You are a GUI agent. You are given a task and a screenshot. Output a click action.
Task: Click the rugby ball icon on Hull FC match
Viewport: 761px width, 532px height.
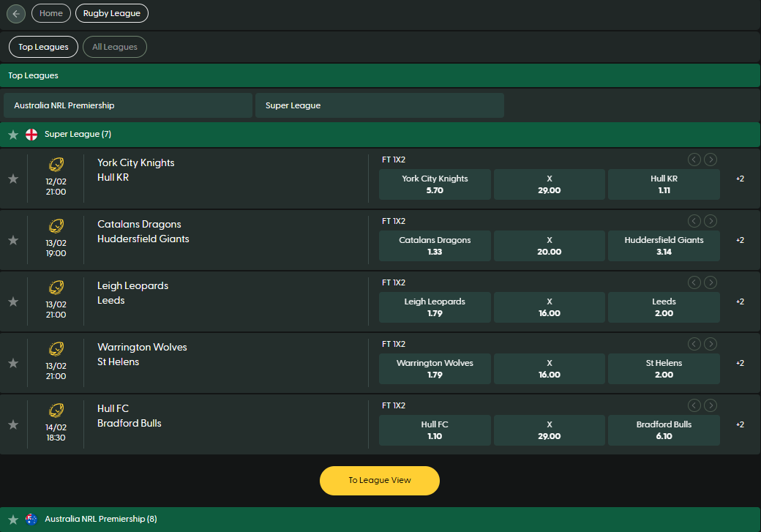point(56,411)
